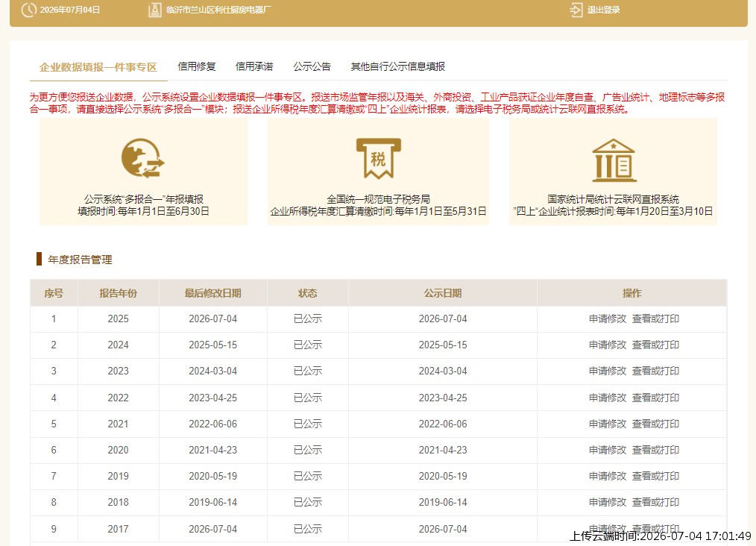The height and width of the screenshot is (546, 756).
Task: Open the statistics bureau building icon
Action: tap(614, 160)
